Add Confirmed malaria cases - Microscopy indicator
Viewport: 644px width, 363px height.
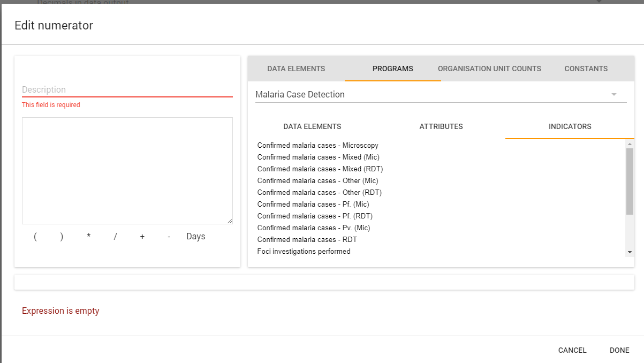click(317, 146)
